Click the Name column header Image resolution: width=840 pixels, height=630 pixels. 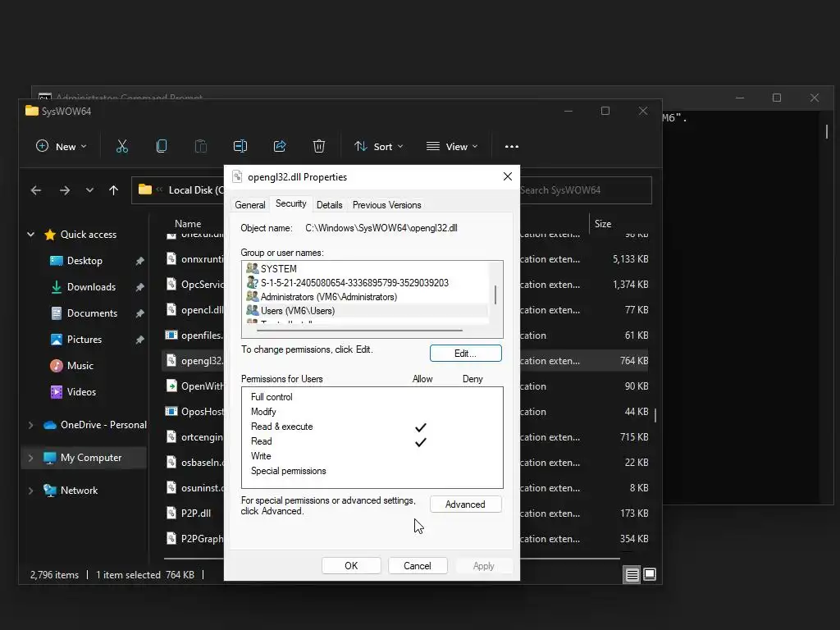pyautogui.click(x=188, y=224)
